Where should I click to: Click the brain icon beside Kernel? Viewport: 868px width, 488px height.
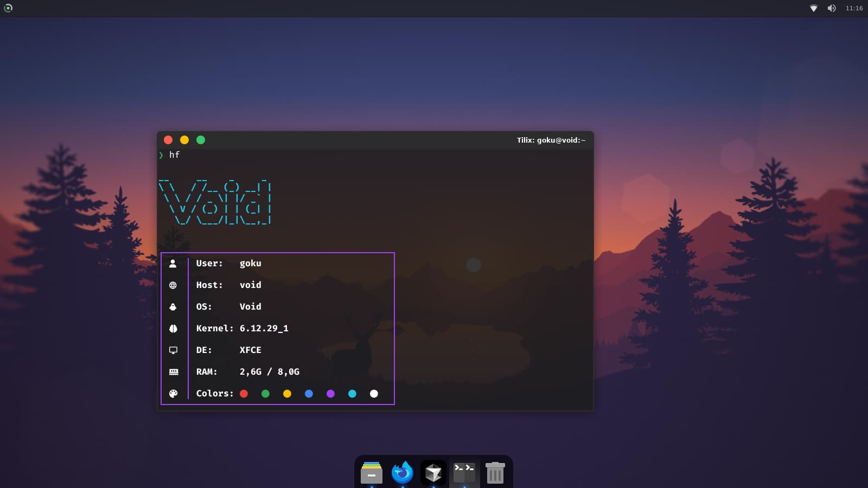(x=173, y=329)
